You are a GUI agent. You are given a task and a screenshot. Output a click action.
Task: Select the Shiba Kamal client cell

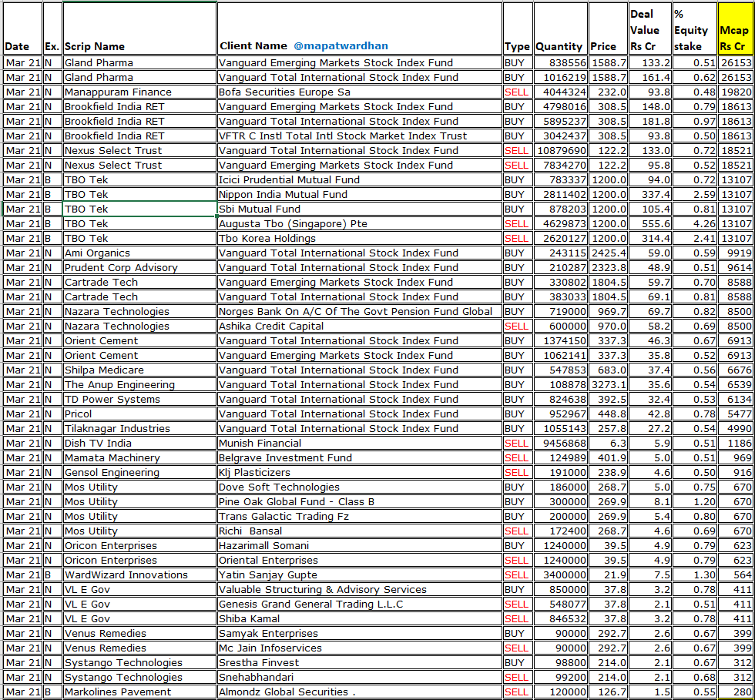pos(359,618)
